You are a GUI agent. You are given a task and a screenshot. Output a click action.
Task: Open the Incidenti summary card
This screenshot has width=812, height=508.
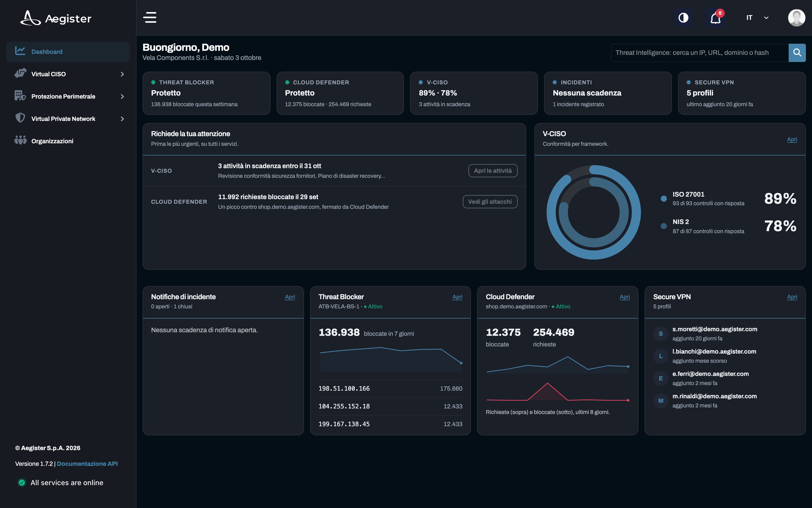click(x=608, y=93)
